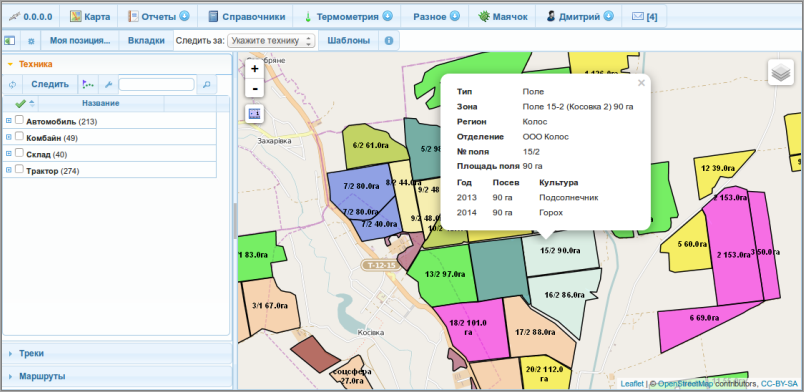Click the Моя позиция button
The image size is (804, 392).
pyautogui.click(x=80, y=41)
